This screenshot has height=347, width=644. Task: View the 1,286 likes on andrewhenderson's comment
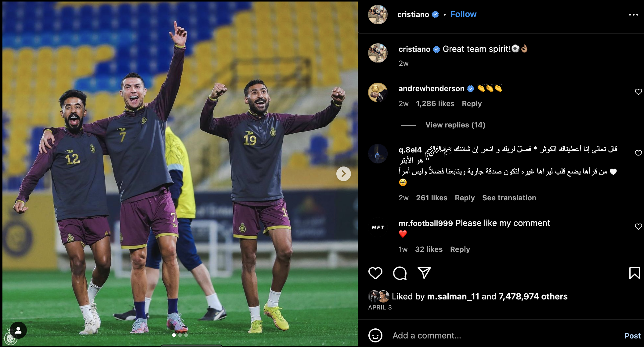[435, 104]
